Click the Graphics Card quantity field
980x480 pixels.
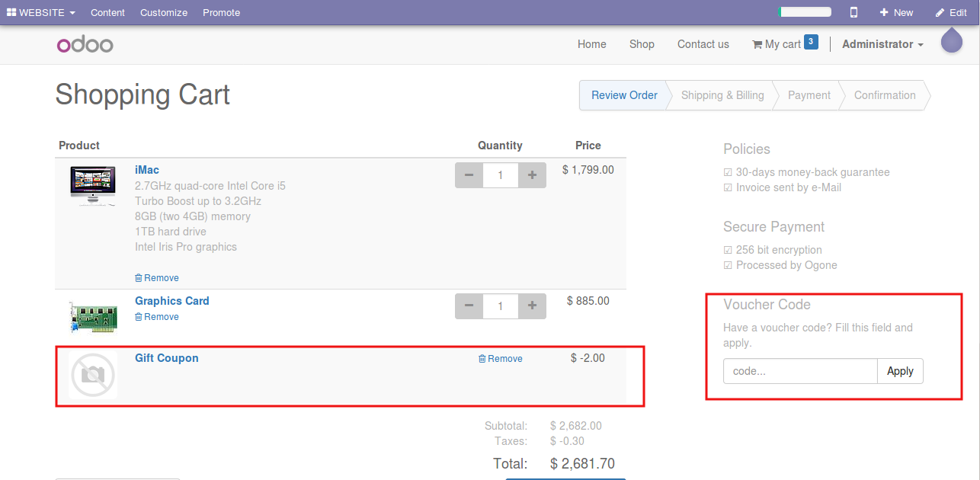pyautogui.click(x=501, y=306)
